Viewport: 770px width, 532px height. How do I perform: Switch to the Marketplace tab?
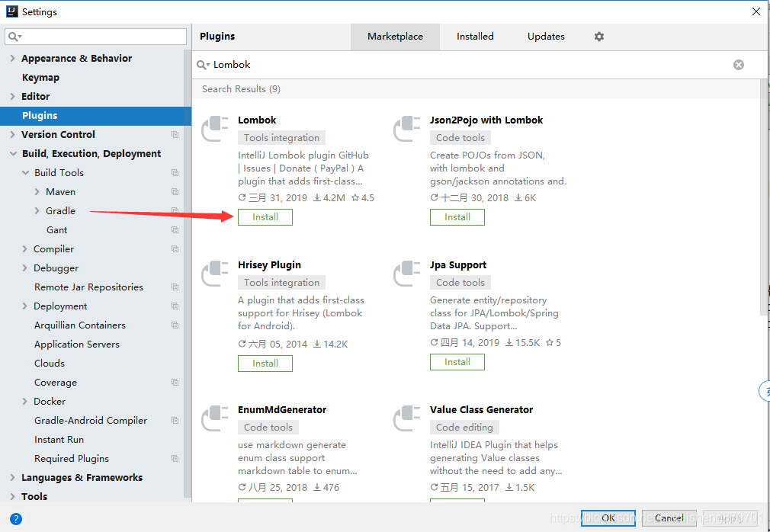click(395, 37)
